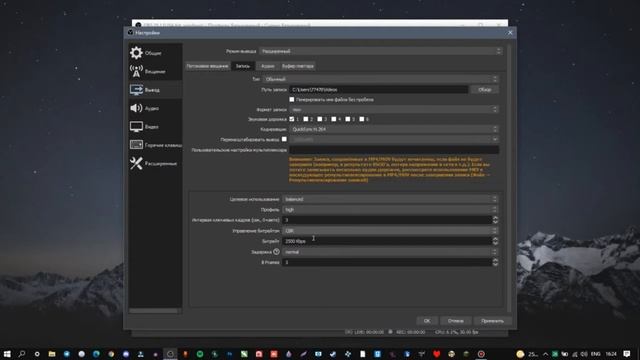Click the Cancel (Отмена) button
The height and width of the screenshot is (360, 640).
pyautogui.click(x=455, y=321)
